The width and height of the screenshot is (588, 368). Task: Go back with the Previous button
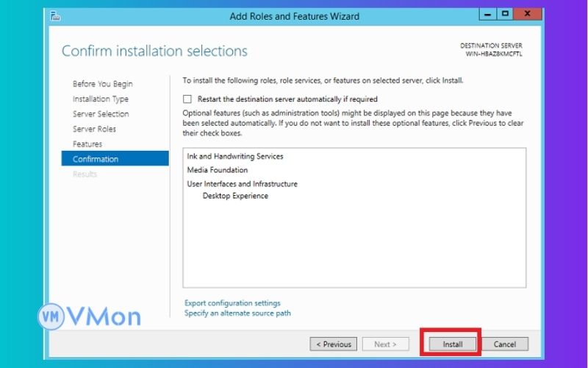click(x=334, y=344)
